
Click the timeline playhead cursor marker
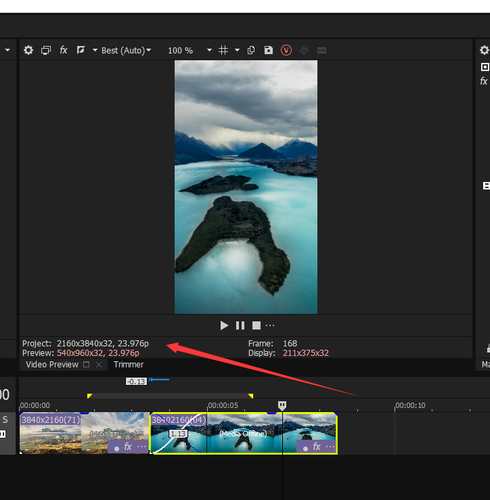282,405
